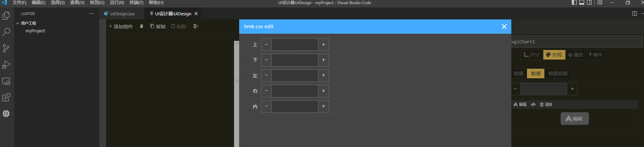Increase the 上 value with plus
The width and height of the screenshot is (644, 147).
(x=324, y=45)
